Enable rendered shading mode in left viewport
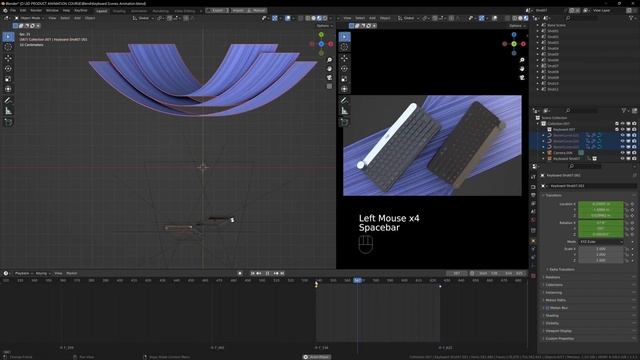The width and height of the screenshot is (640, 360). pyautogui.click(x=325, y=18)
